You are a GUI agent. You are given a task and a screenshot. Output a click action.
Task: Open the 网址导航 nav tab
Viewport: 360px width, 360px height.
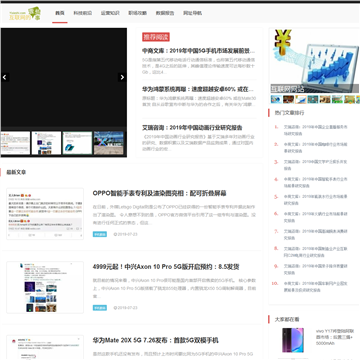coord(192,13)
